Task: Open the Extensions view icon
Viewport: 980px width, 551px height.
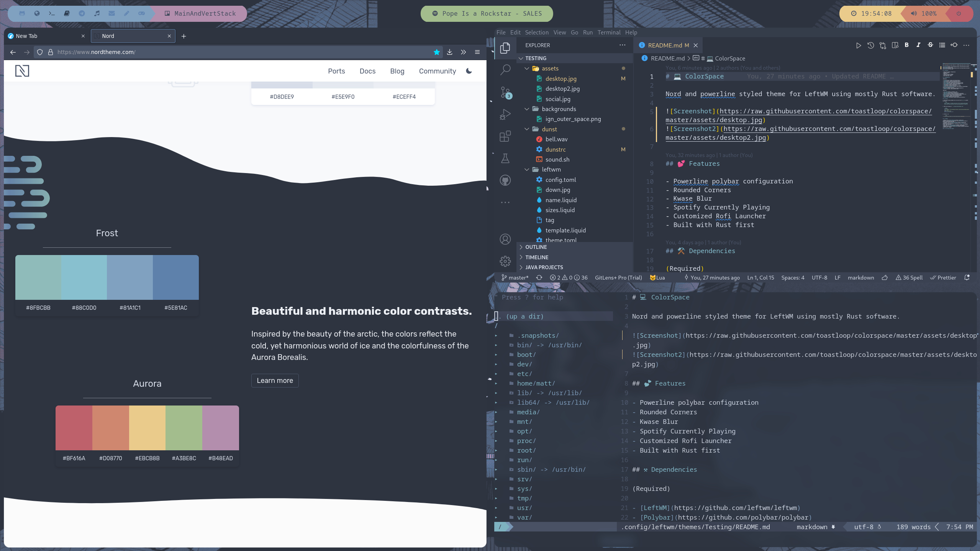Action: pos(505,136)
